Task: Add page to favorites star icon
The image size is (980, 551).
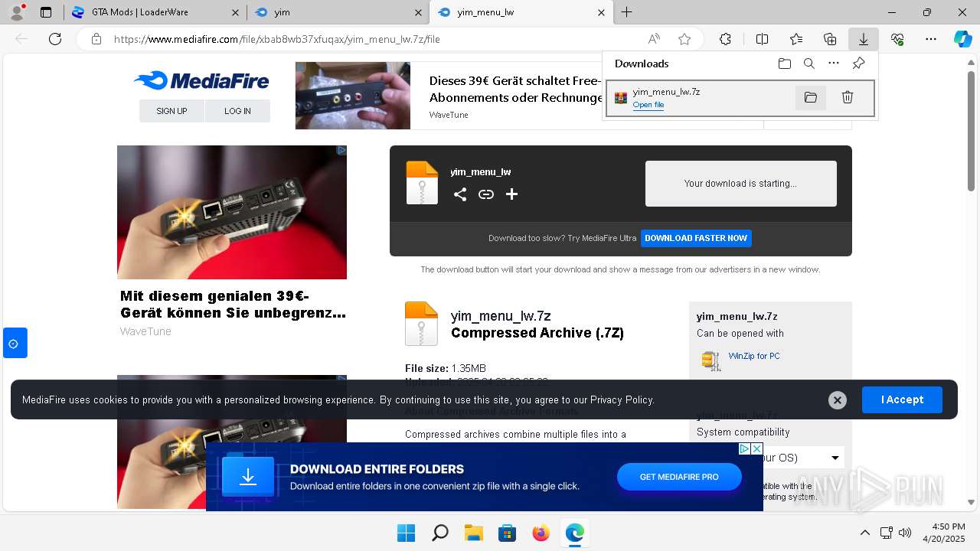Action: point(684,39)
